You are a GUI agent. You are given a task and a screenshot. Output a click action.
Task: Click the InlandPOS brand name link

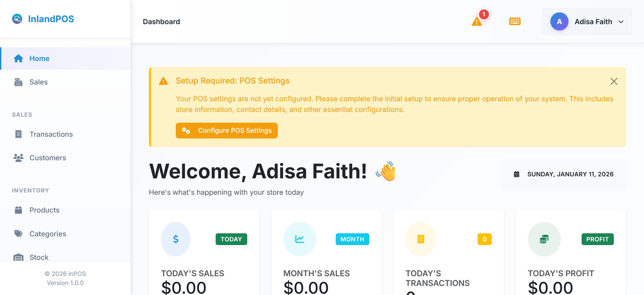(x=51, y=19)
